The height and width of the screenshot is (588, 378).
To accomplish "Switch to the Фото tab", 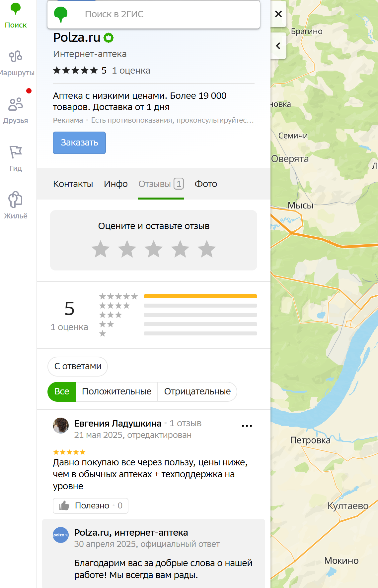I will [206, 184].
